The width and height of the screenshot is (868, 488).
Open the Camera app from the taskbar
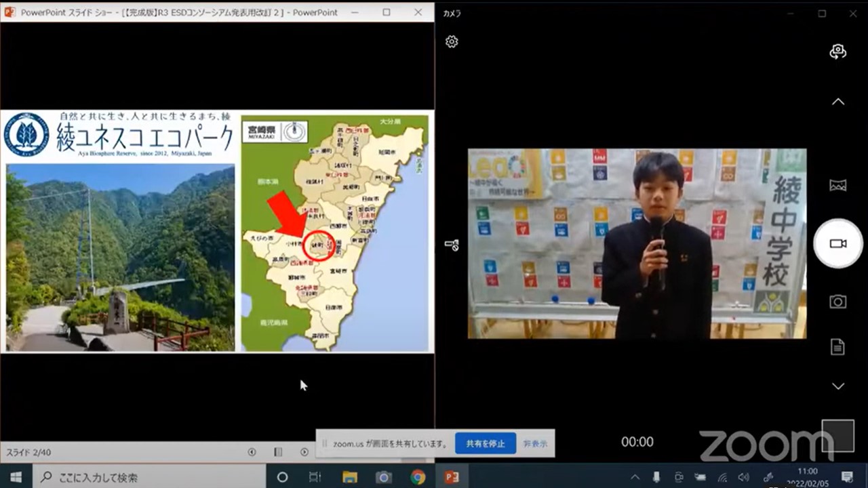pos(384,477)
